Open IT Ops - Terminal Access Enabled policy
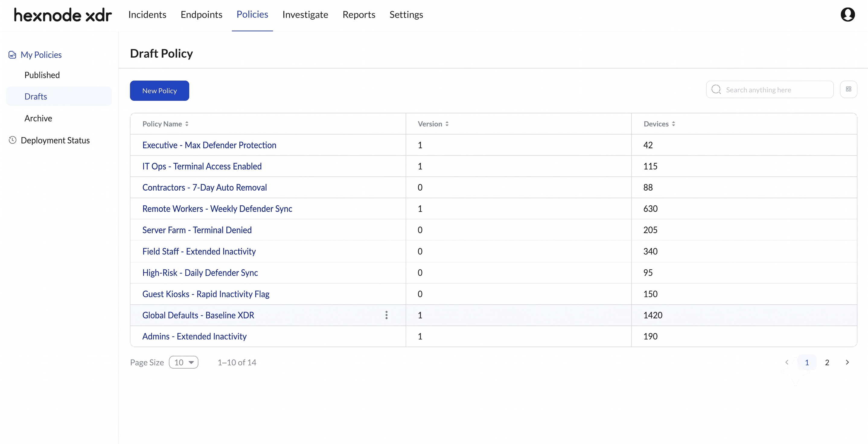Screen dimensions: 868x444 coord(202,166)
